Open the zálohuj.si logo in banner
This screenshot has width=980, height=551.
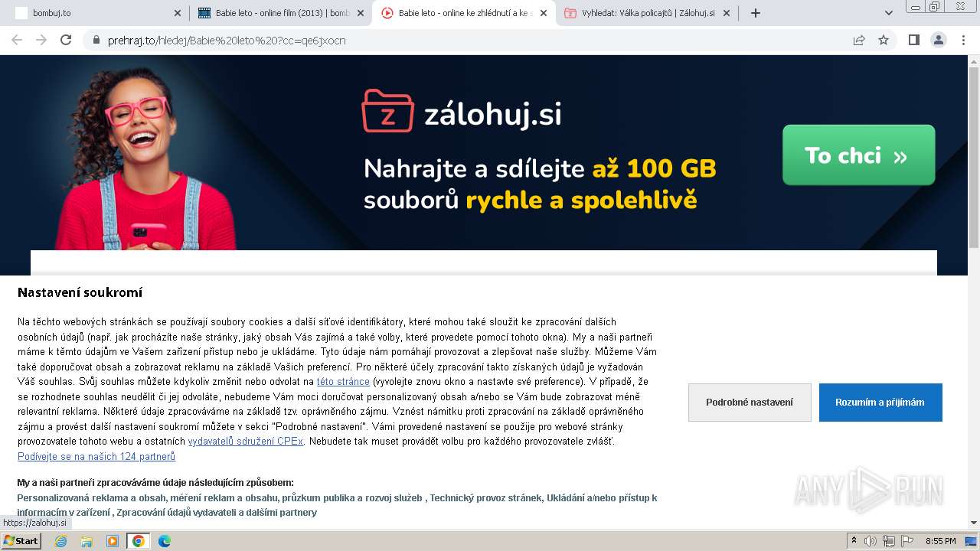[462, 112]
